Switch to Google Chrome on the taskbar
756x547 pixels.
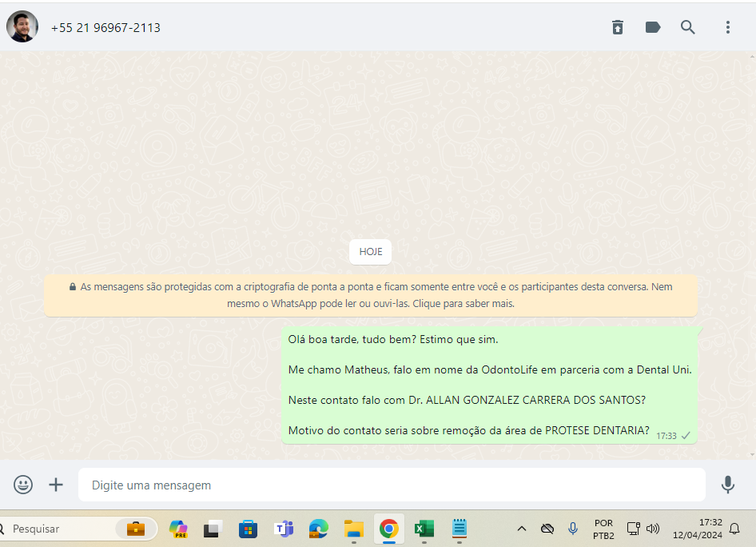389,529
